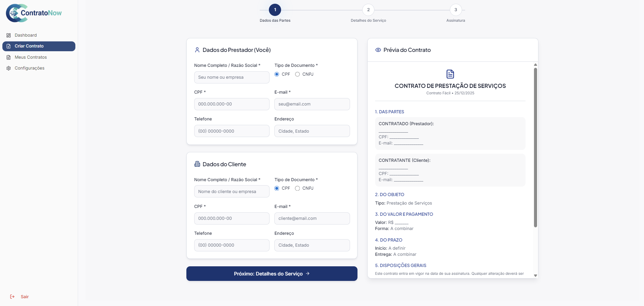Focus the Prestador E-mail input field
644x306 pixels.
coord(312,104)
